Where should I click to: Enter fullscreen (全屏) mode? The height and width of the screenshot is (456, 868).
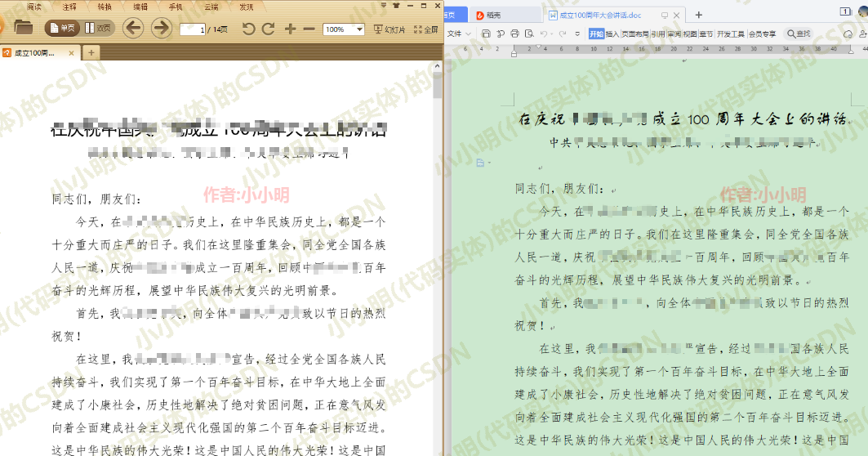pyautogui.click(x=425, y=29)
